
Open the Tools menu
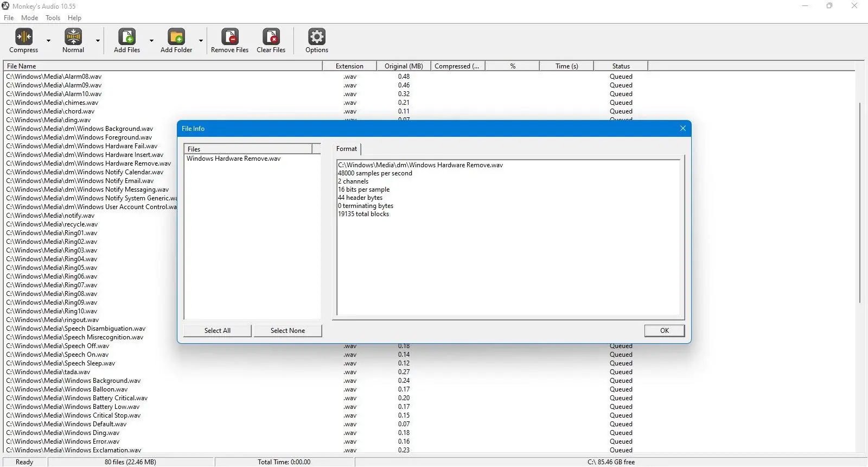coord(53,18)
